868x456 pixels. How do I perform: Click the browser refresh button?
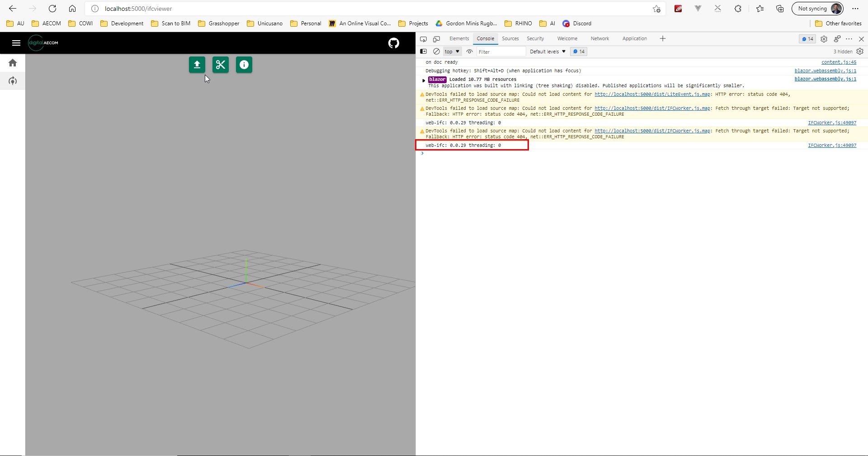tap(52, 9)
